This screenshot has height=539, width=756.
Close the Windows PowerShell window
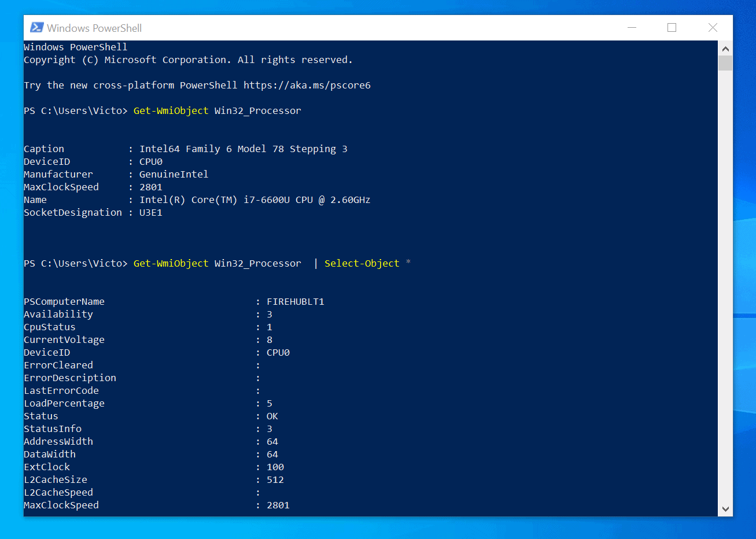pyautogui.click(x=713, y=28)
